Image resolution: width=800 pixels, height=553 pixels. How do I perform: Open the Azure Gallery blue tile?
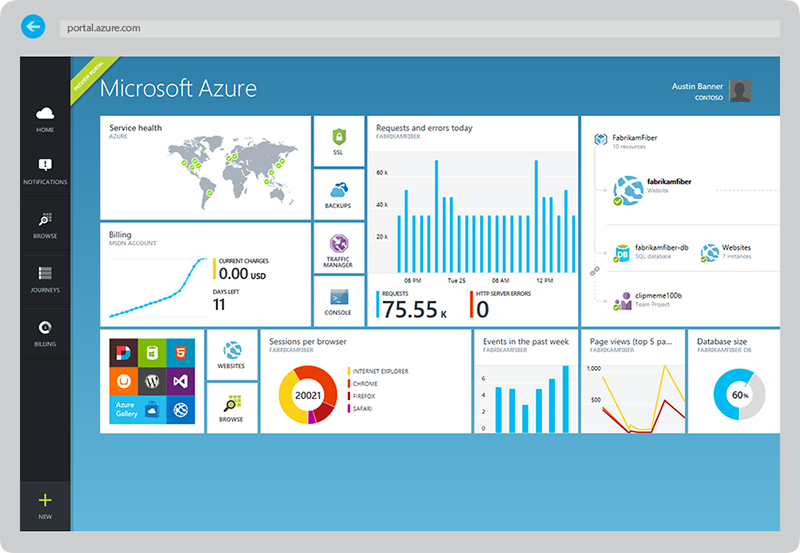(138, 410)
